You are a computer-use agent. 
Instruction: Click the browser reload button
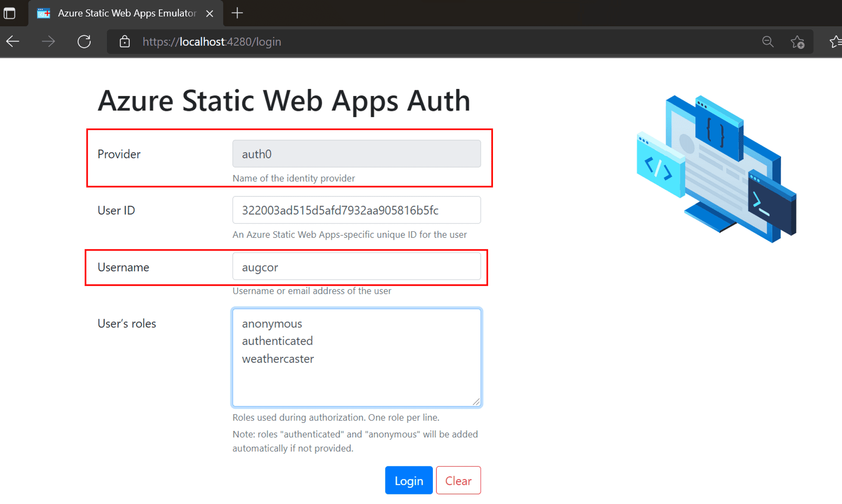tap(85, 41)
